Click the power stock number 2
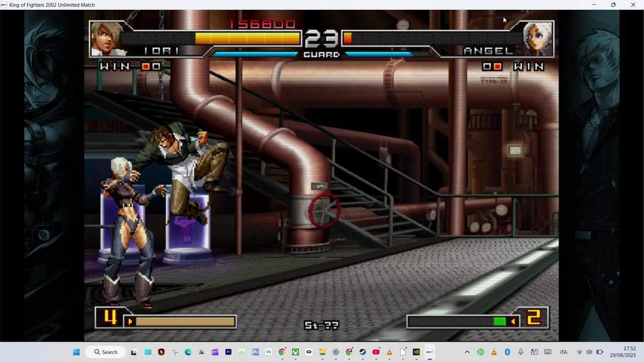This screenshot has width=644, height=362. tap(534, 318)
